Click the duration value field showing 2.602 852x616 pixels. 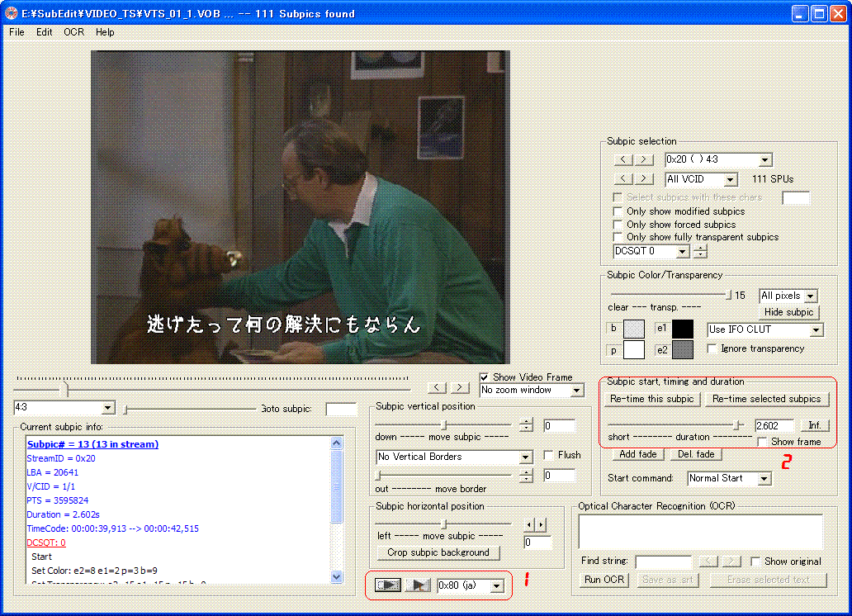click(774, 426)
